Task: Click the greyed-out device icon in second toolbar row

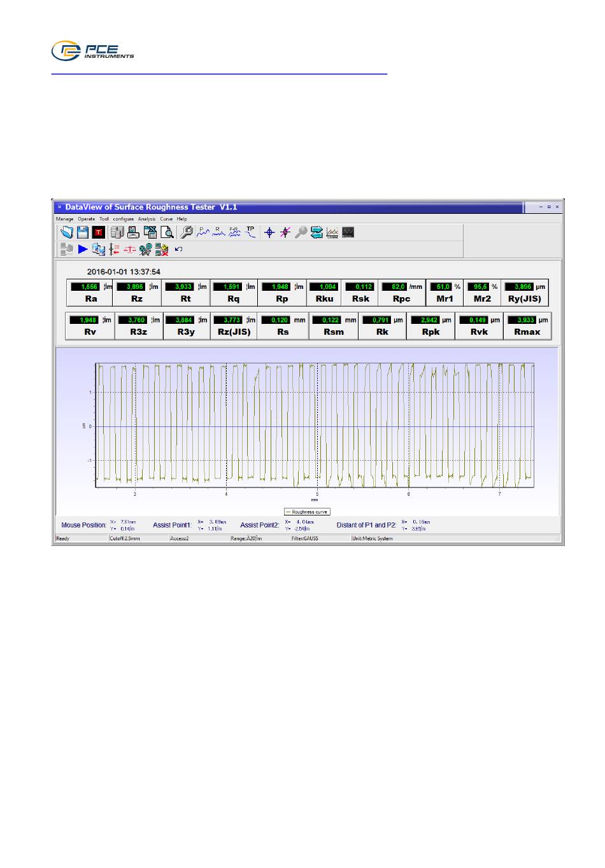Action: click(x=66, y=249)
